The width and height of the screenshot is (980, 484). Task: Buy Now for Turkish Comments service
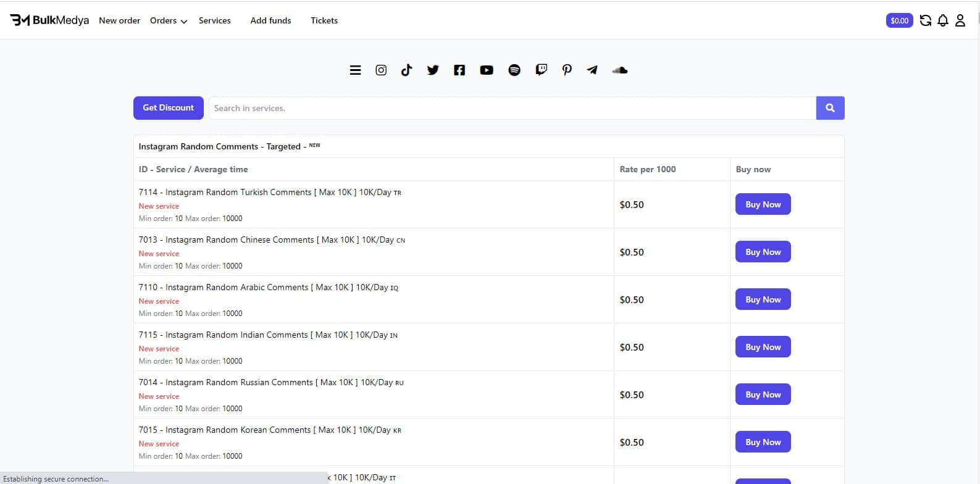(x=763, y=204)
